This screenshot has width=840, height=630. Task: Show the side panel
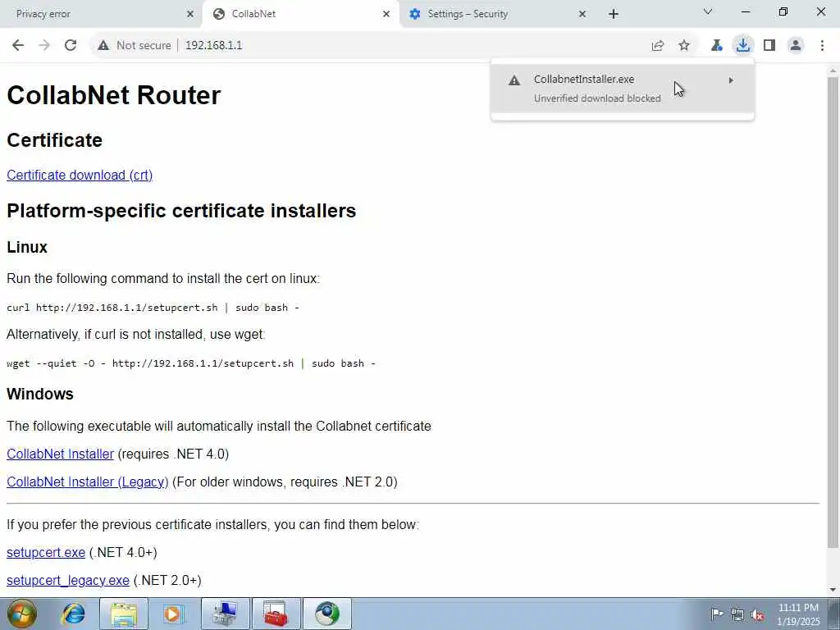pyautogui.click(x=769, y=46)
